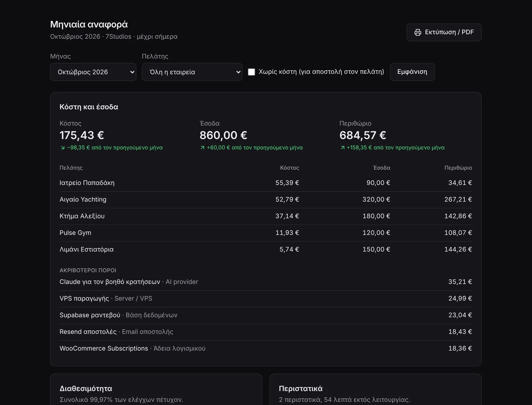The height and width of the screenshot is (405, 532).
Task: Click the total revenue value 860,00 €
Action: coord(223,135)
